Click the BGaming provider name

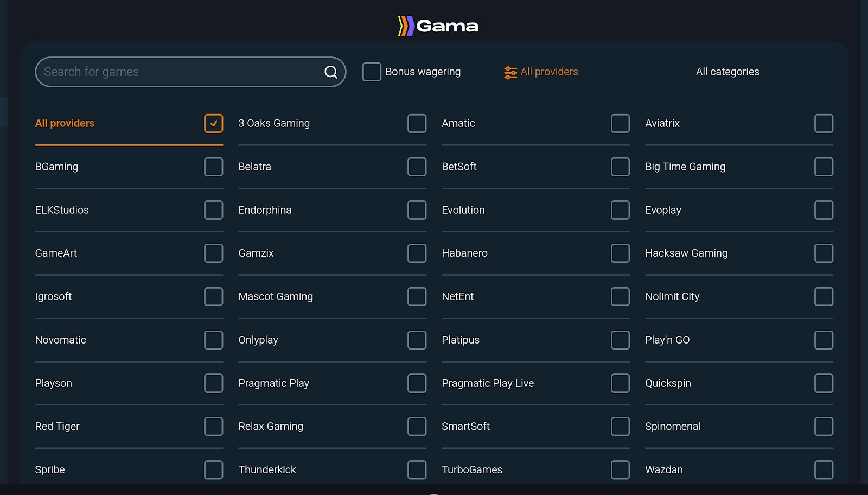tap(56, 167)
